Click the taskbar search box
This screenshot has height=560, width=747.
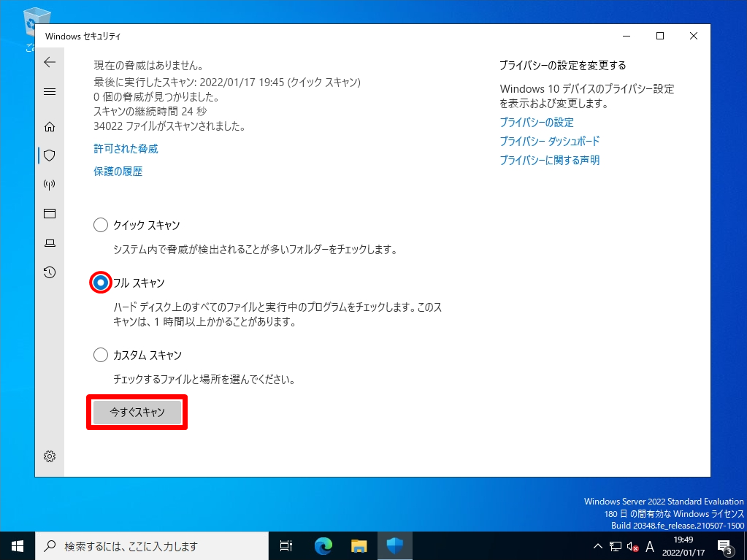151,545
